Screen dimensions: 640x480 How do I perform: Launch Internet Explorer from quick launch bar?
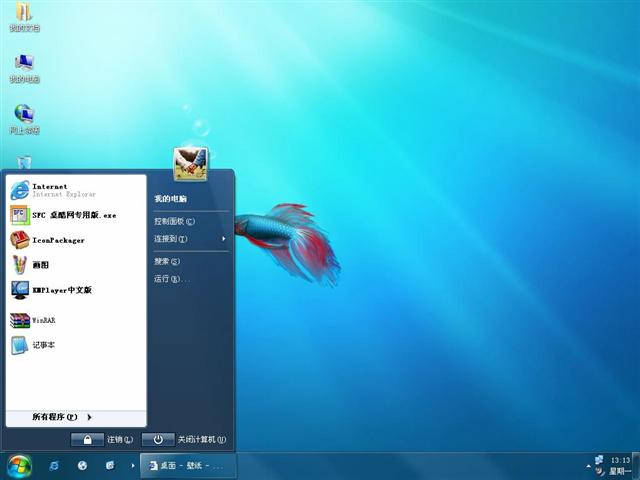coord(53,466)
